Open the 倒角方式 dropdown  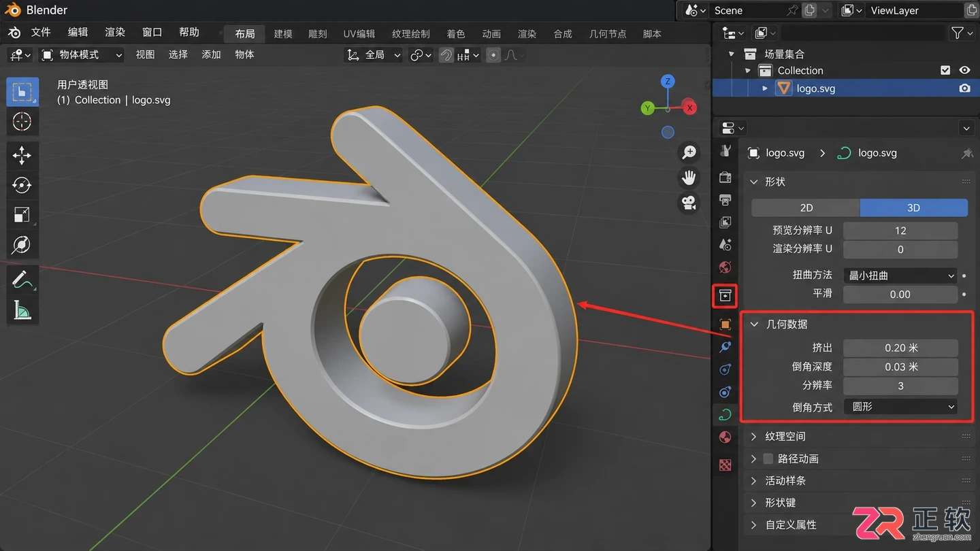tap(900, 406)
